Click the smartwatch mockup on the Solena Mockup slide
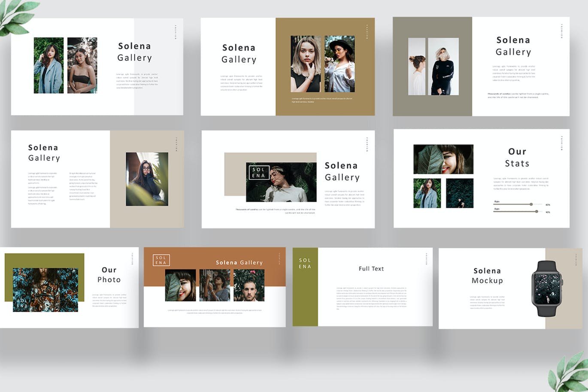The width and height of the screenshot is (588, 392). coord(546,288)
